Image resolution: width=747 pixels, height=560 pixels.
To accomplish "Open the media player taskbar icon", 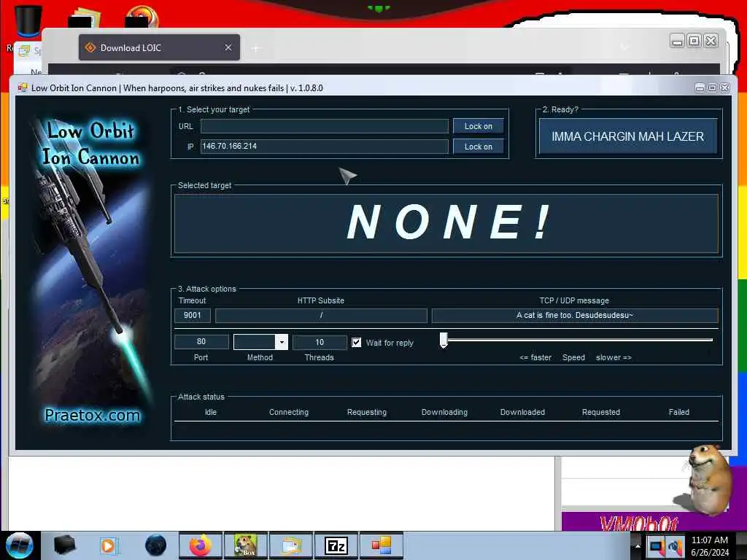I will pos(109,545).
